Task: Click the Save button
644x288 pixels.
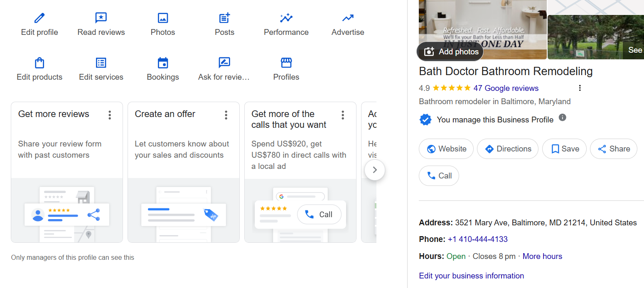Action: (x=564, y=149)
